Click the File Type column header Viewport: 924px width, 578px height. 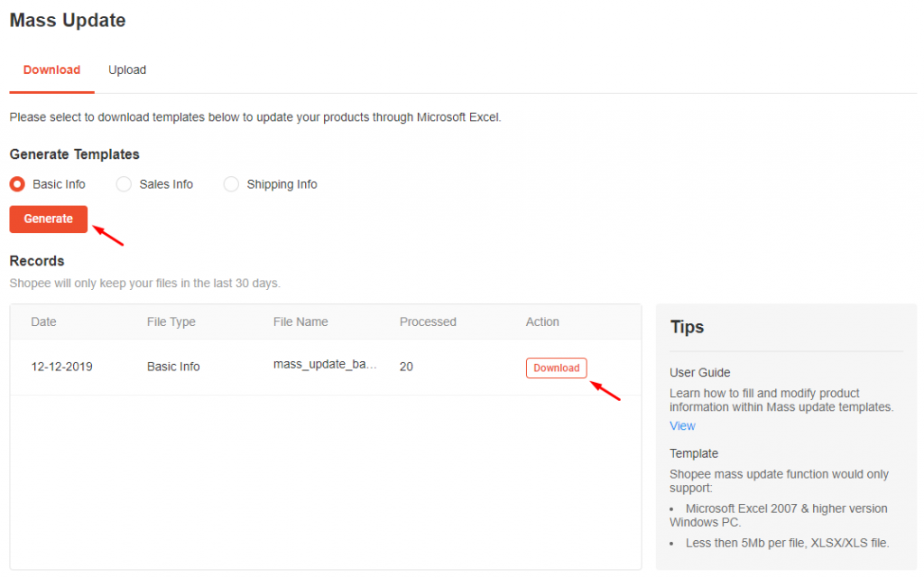click(171, 322)
